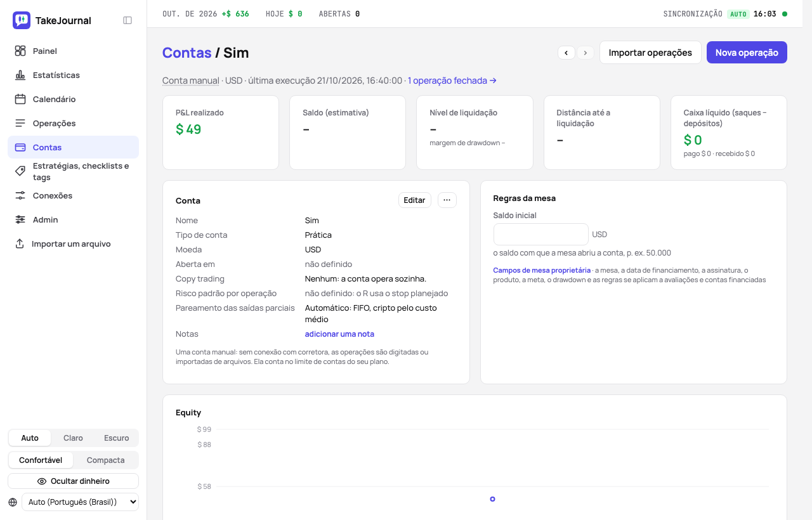Click the Painel grid icon
812x520 pixels.
click(20, 51)
